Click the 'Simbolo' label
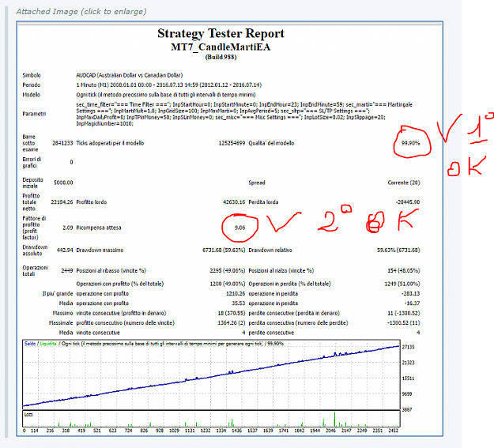The image size is (494, 448). click(32, 75)
